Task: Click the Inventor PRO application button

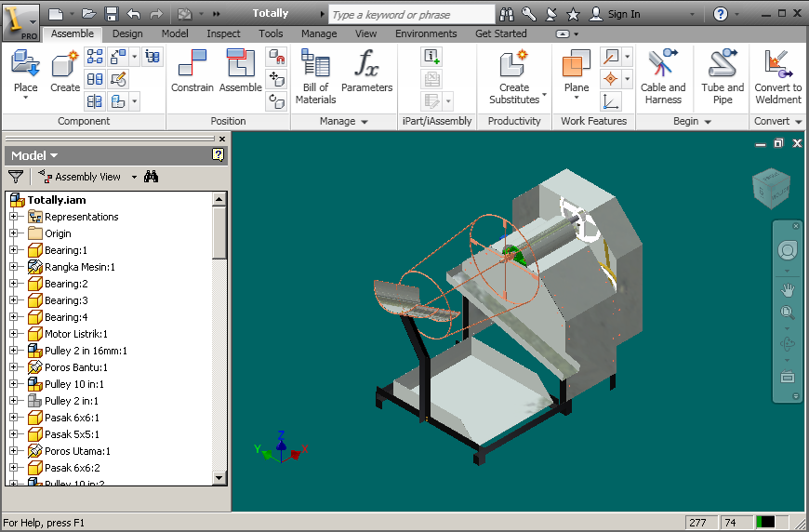Action: (20, 22)
